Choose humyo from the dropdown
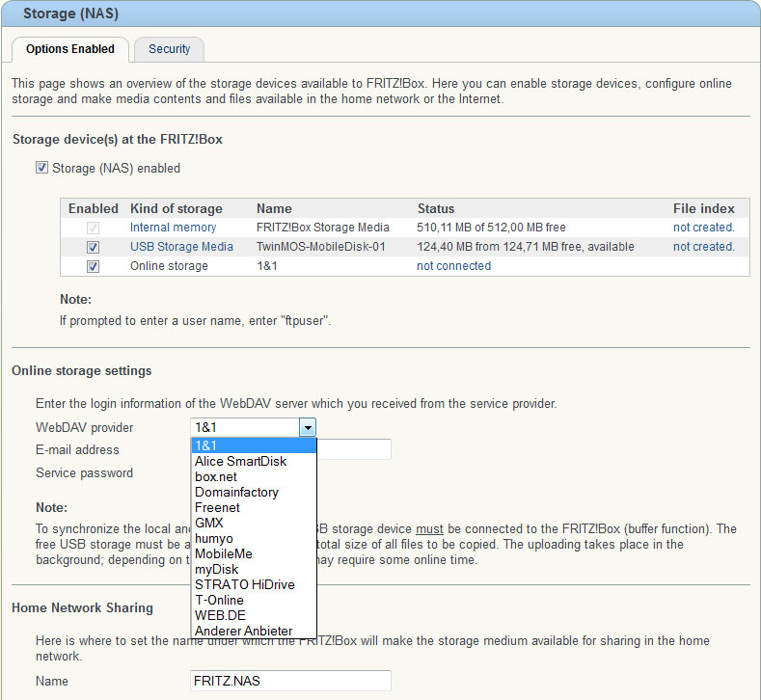 tap(254, 538)
